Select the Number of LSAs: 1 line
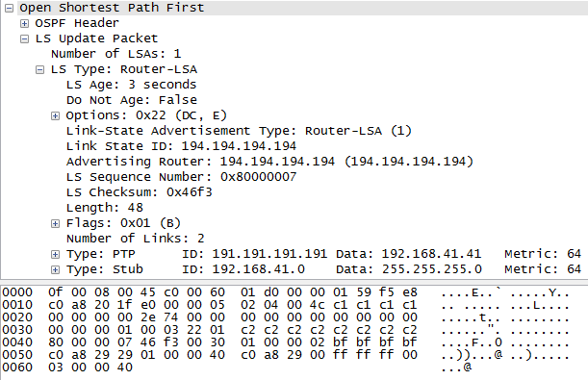The image size is (588, 380). [x=116, y=54]
